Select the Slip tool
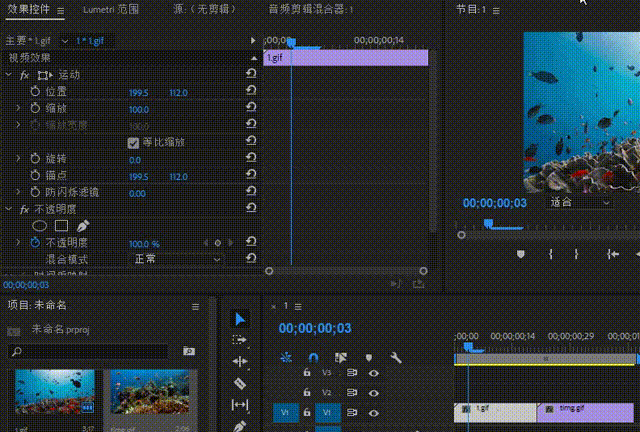The image size is (640, 432). [x=240, y=404]
